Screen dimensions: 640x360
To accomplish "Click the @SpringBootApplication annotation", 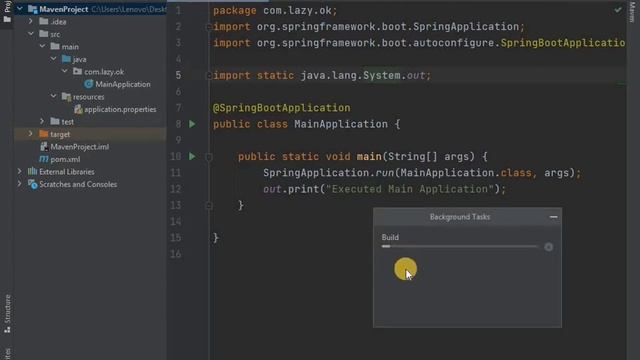I will point(282,108).
